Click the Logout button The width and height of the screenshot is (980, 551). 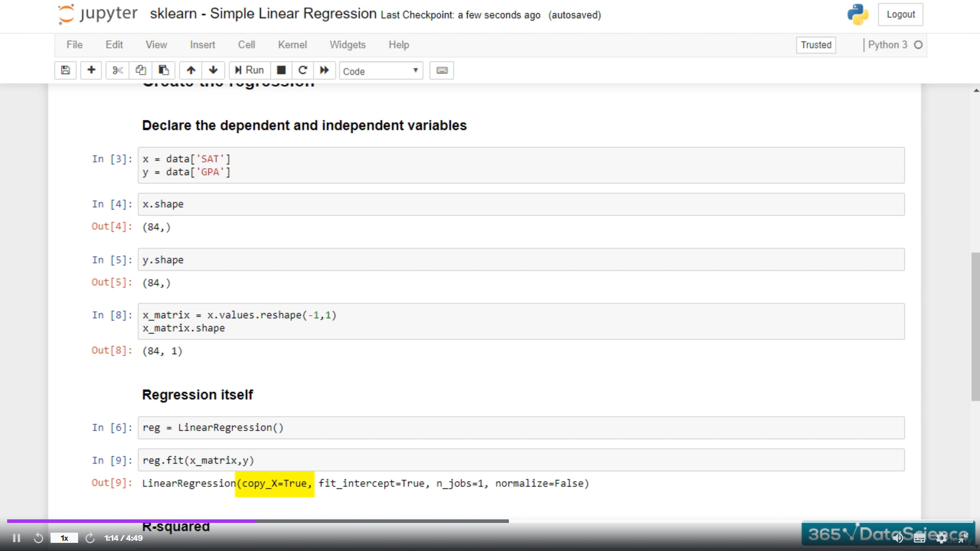[900, 15]
